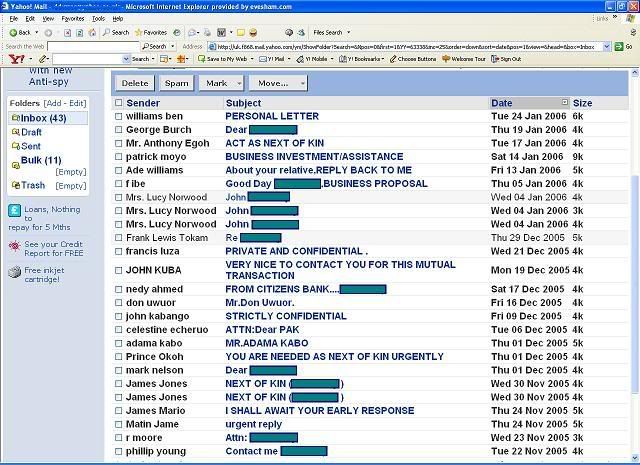The image size is (640, 465).
Task: Click the Forward arrow icon
Action: [x=49, y=33]
